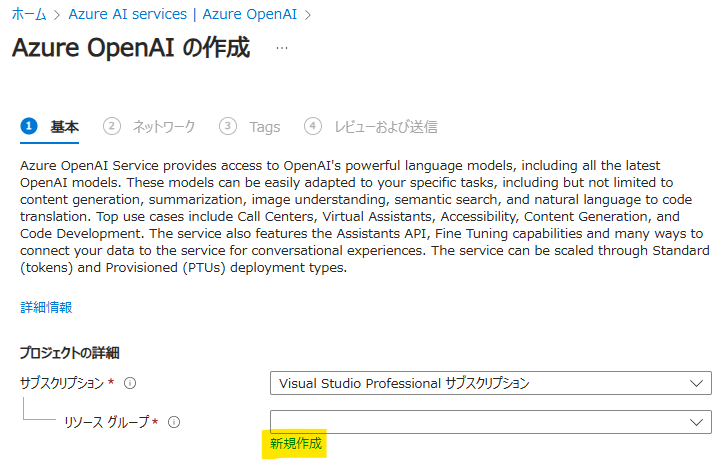Show info tooltip icon for リソース グループ

[x=174, y=422]
